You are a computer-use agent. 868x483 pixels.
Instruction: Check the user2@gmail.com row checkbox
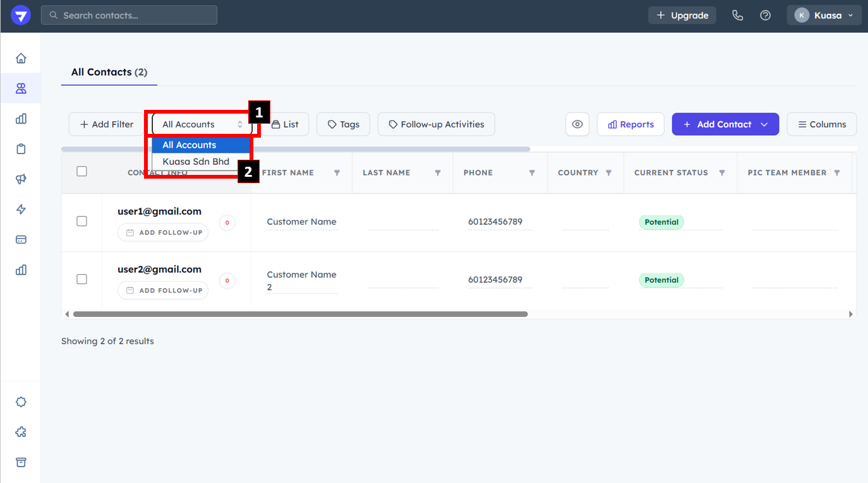[x=81, y=279]
